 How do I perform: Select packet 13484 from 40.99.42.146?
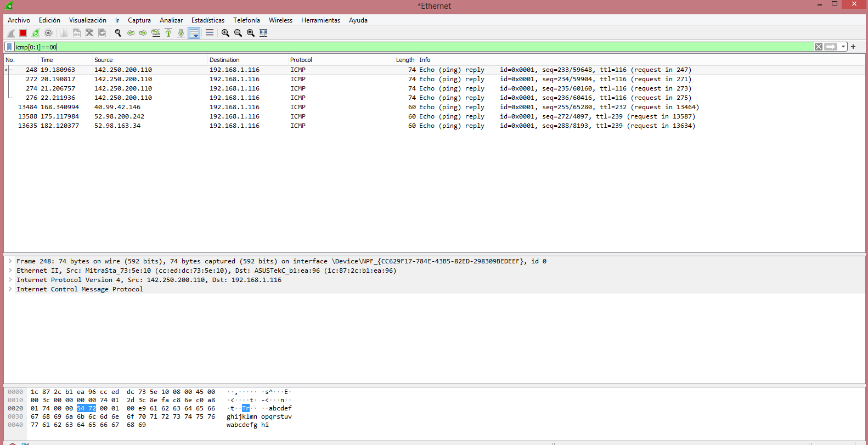[434, 107]
